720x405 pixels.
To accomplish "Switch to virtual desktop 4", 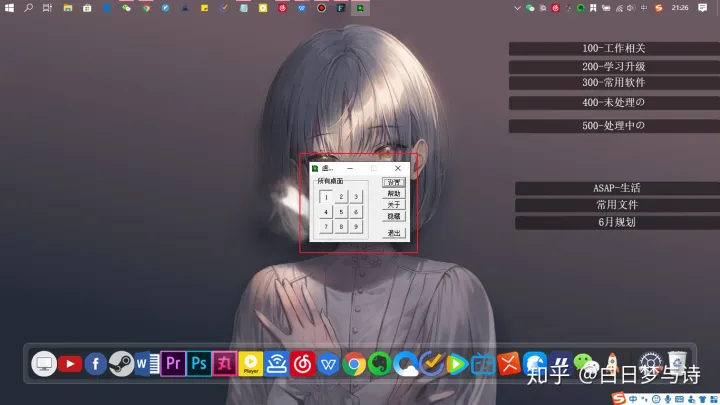I will [x=326, y=212].
